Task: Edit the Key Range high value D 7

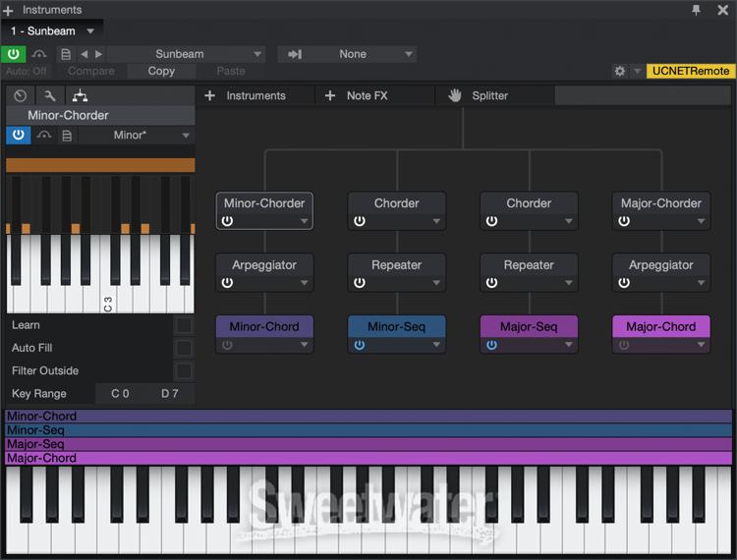Action: point(170,394)
